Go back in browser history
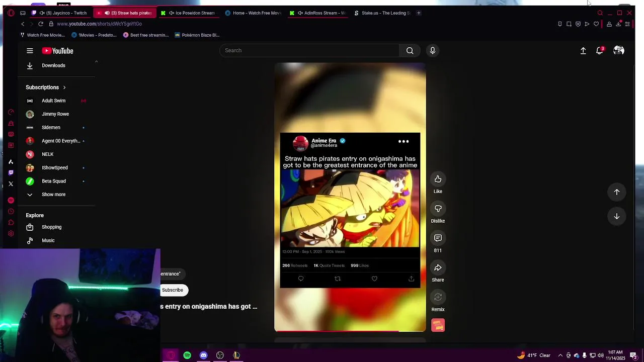 click(x=23, y=24)
